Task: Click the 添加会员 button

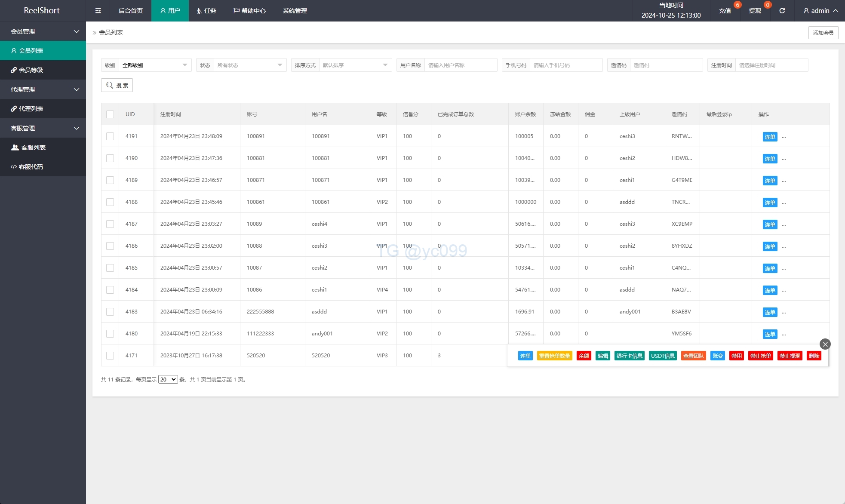Action: pyautogui.click(x=823, y=33)
